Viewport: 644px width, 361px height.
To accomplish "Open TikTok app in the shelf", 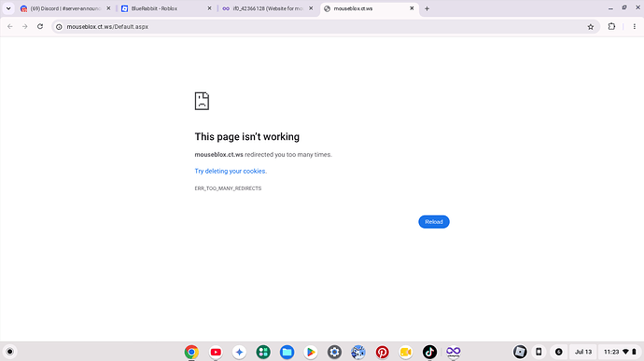I will tap(429, 352).
